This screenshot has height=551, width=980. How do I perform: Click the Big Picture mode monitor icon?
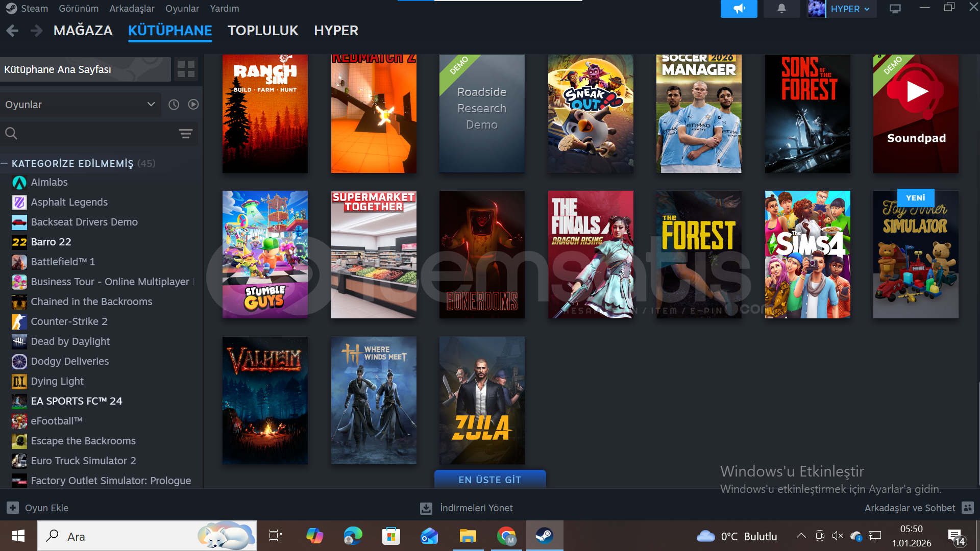tap(895, 9)
